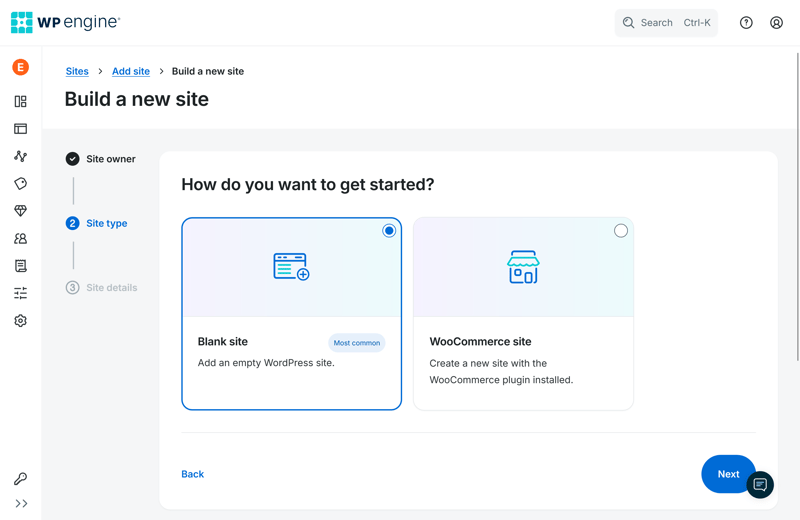Open the user profile icon
The height and width of the screenshot is (520, 800).
(776, 22)
